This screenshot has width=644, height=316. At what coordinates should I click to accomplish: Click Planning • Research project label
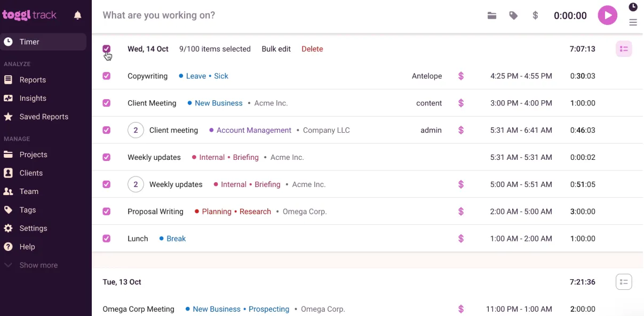point(233,212)
